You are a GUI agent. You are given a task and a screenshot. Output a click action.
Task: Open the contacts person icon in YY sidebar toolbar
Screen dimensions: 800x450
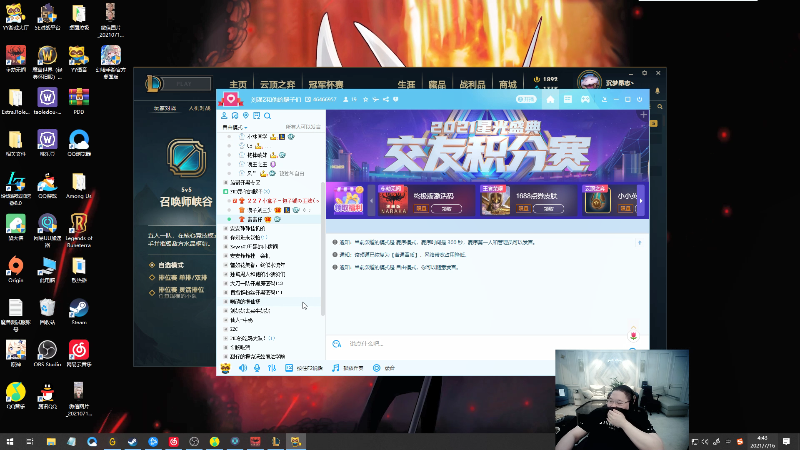tap(224, 116)
